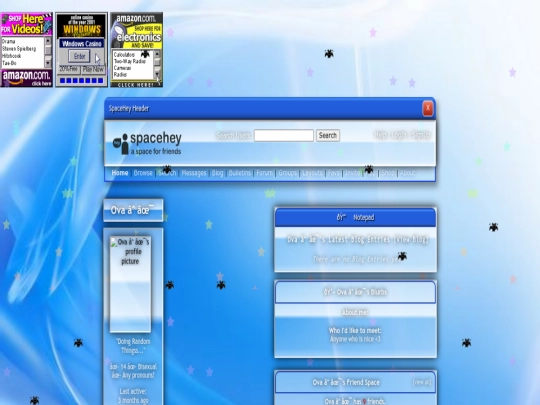540x405 pixels.
Task: Click Play Now in the casino ad
Action: pos(93,70)
